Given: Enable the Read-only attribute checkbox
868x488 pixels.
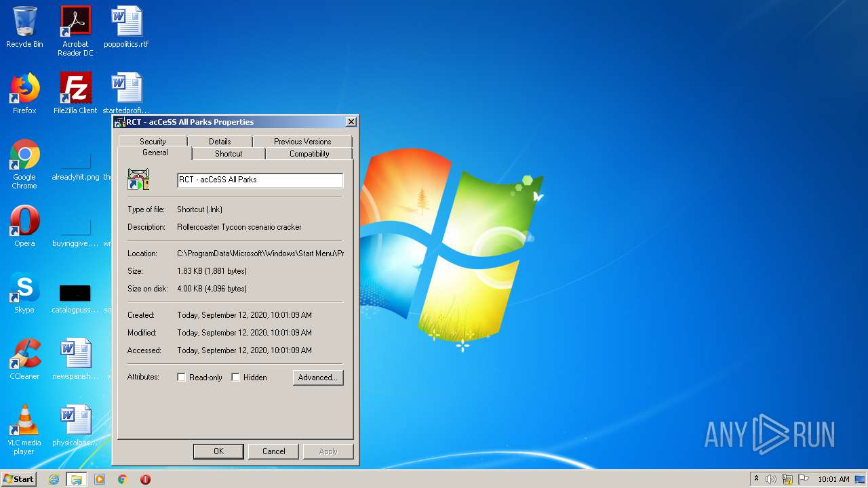Looking at the screenshot, I should (181, 378).
